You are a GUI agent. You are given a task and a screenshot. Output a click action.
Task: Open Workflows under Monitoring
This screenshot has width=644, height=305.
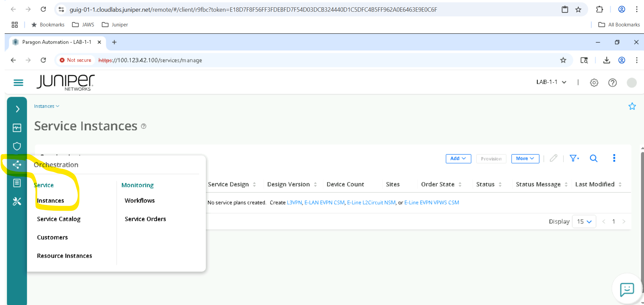point(139,201)
